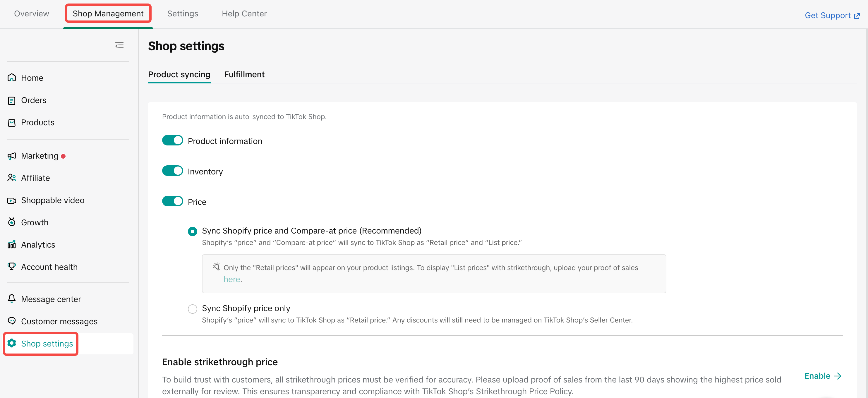Screen dimensions: 868x398
Task: Open the Products bag icon
Action: [12, 123]
